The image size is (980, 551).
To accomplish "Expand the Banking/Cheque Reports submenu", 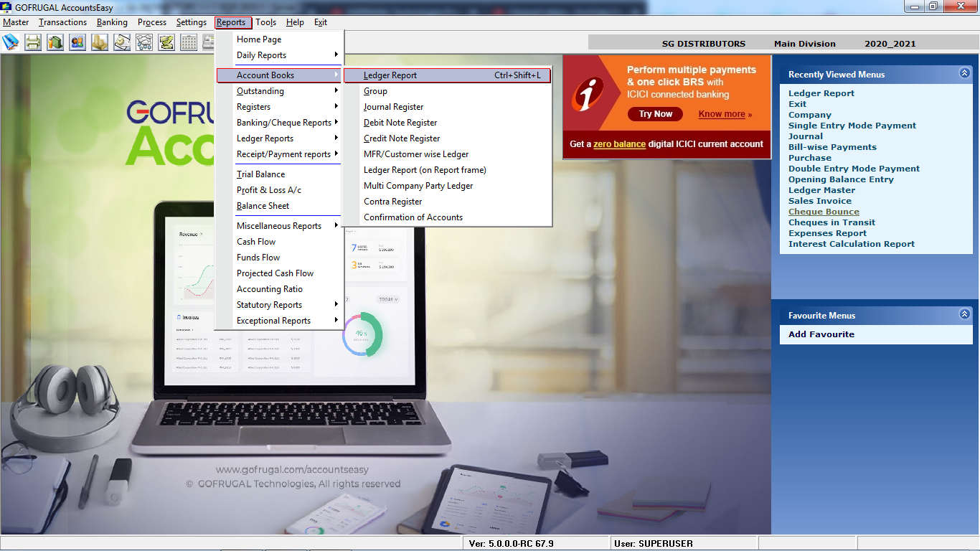I will [x=280, y=123].
